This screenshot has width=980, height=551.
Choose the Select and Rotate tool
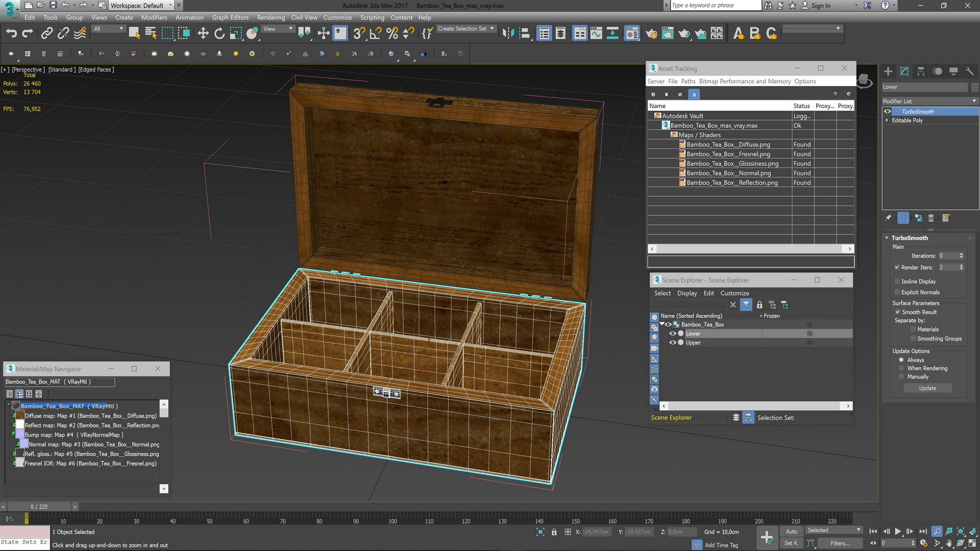219,34
